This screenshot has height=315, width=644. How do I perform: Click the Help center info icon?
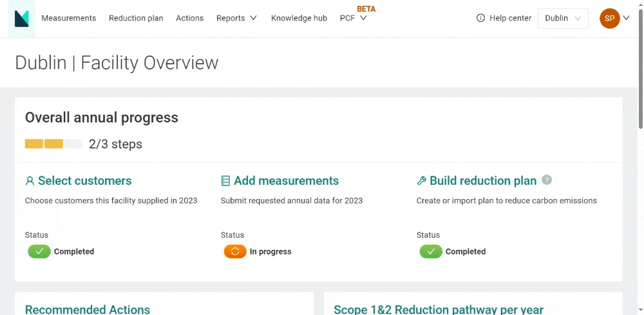tap(480, 18)
